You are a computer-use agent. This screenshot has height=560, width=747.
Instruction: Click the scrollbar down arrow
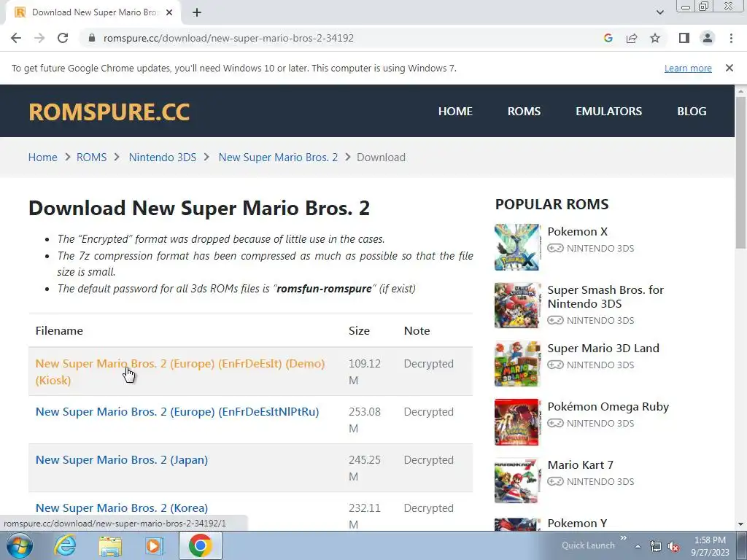coord(740,524)
